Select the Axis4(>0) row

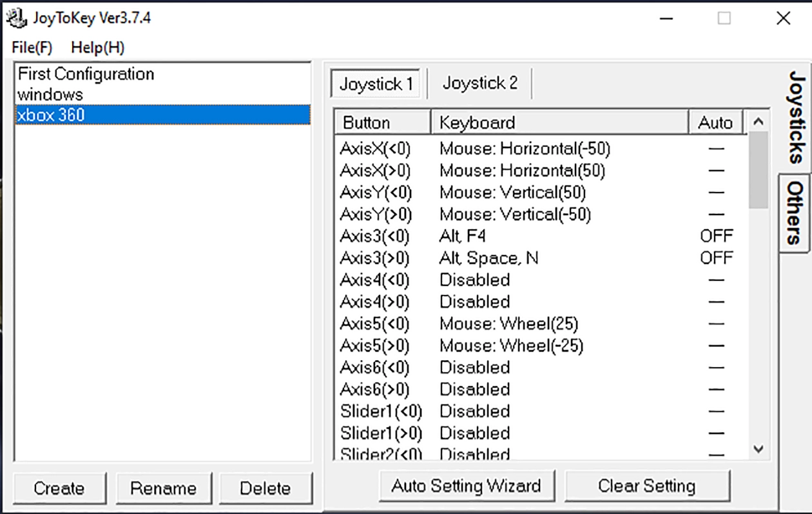(x=541, y=302)
